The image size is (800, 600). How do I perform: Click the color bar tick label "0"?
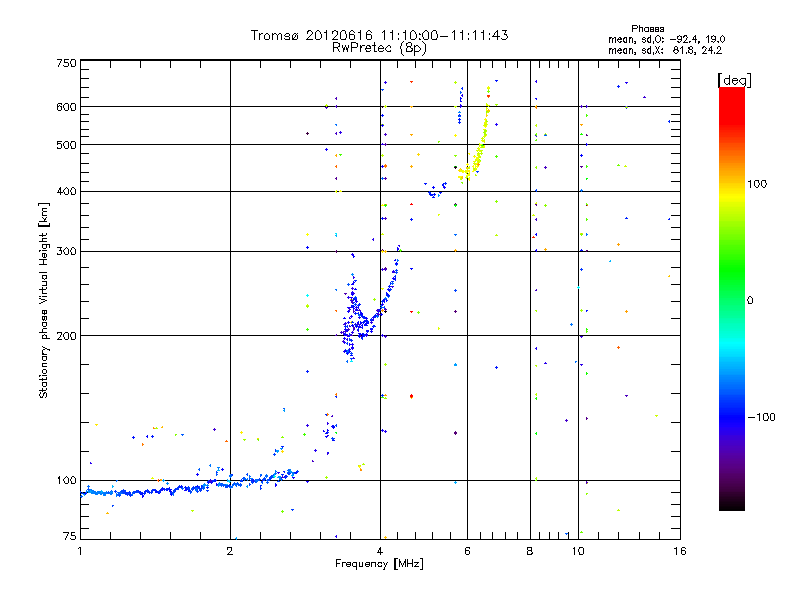(x=750, y=301)
